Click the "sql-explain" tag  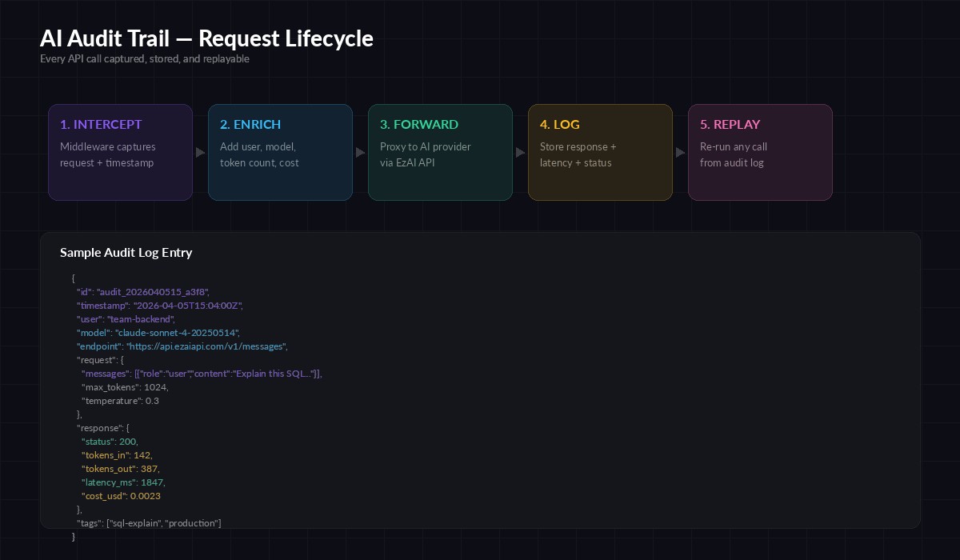(134, 523)
